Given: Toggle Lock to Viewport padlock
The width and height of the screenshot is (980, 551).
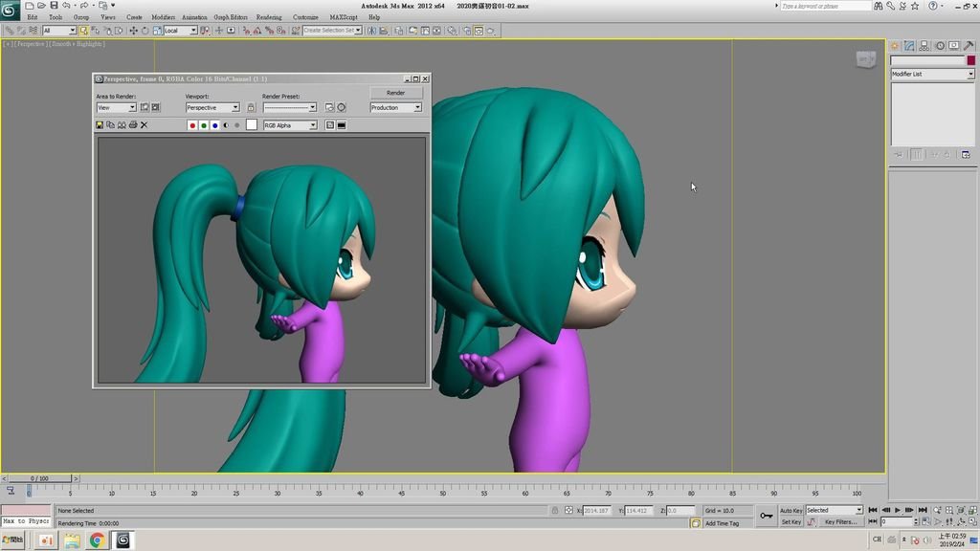Looking at the screenshot, I should 251,107.
